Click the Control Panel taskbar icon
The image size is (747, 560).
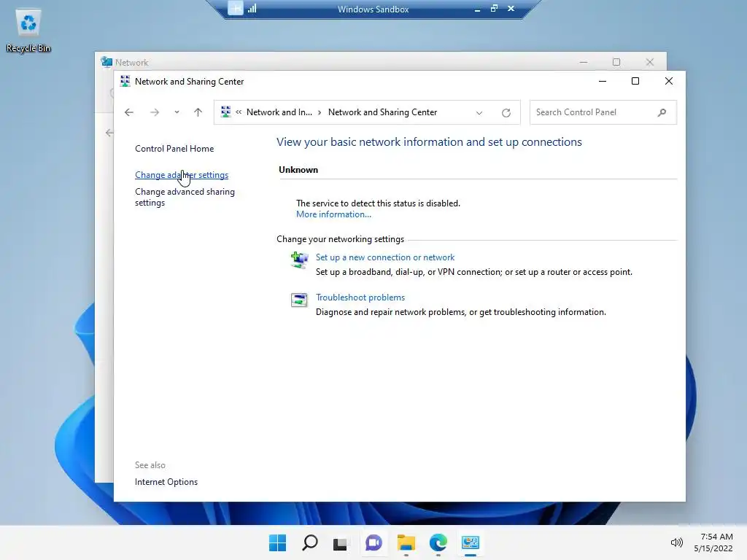click(471, 542)
